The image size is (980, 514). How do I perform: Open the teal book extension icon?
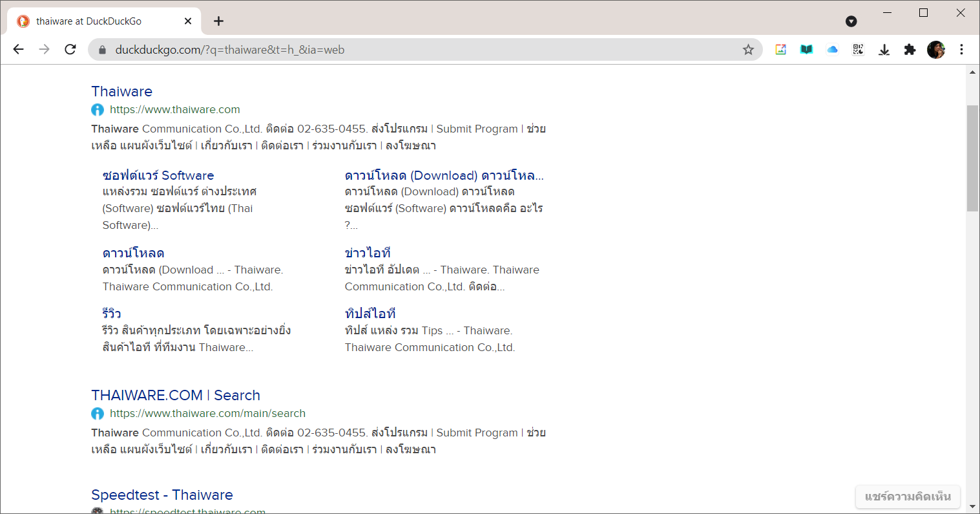click(806, 50)
